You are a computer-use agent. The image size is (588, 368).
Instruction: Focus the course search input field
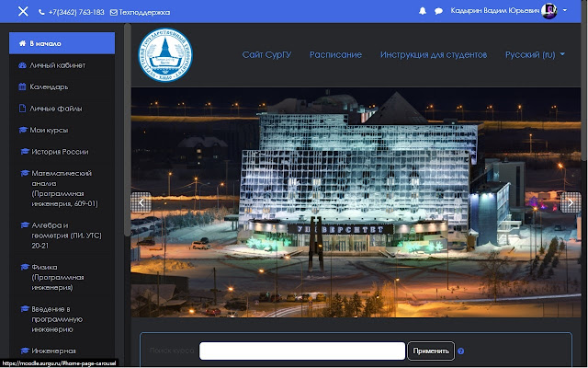(302, 351)
